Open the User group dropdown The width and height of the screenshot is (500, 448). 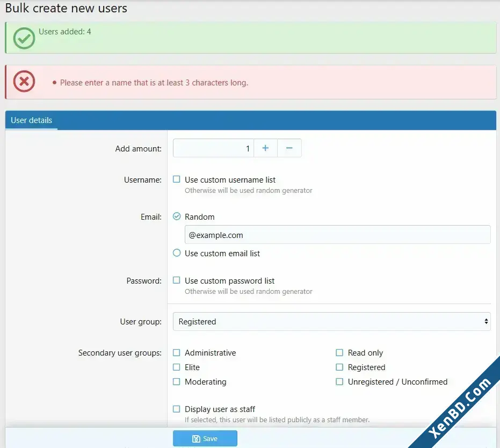[x=332, y=321]
